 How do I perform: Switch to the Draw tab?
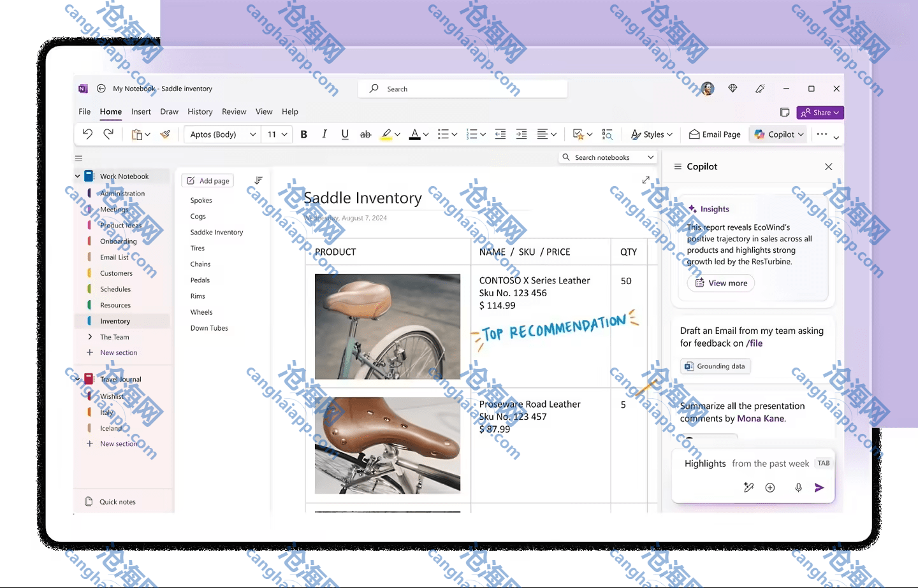(x=169, y=111)
